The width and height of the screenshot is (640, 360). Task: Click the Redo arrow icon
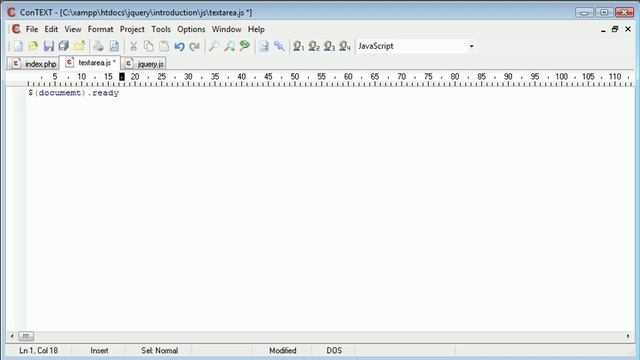(x=195, y=46)
